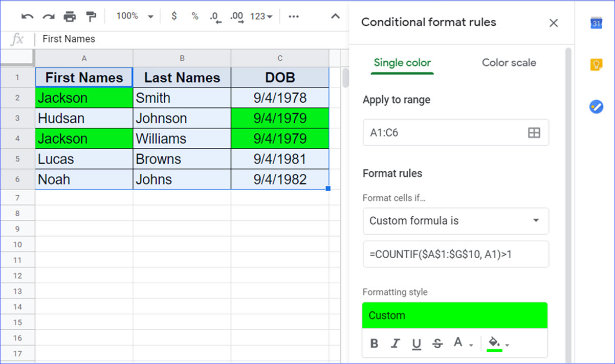Toggle bold in the formatting style
615x364 pixels.
[374, 343]
